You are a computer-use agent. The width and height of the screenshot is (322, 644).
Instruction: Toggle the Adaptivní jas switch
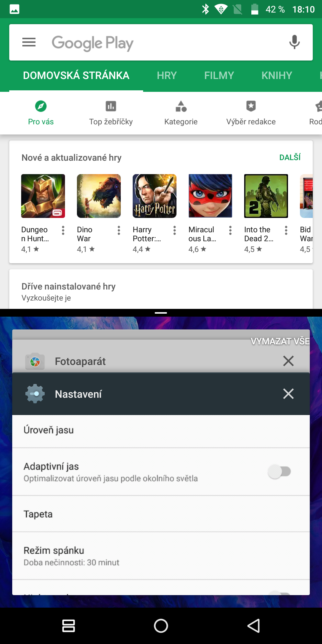point(279,472)
